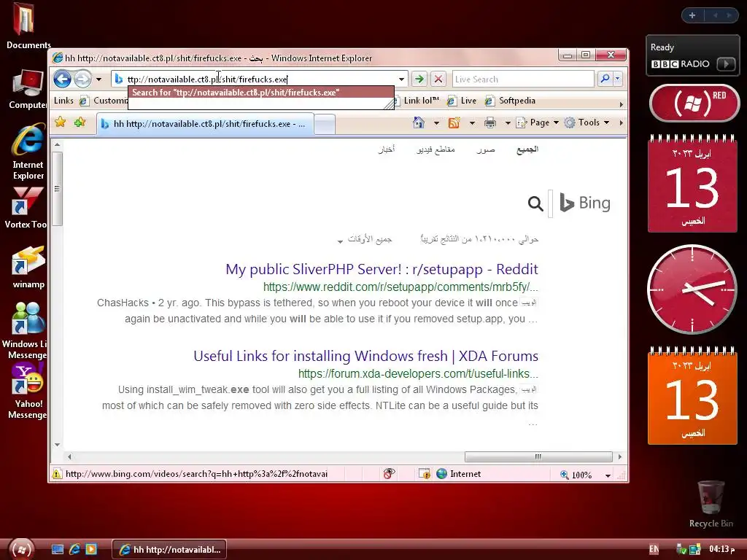
Task: Select the 'hh http://notavailable...' browser tab
Action: click(205, 124)
